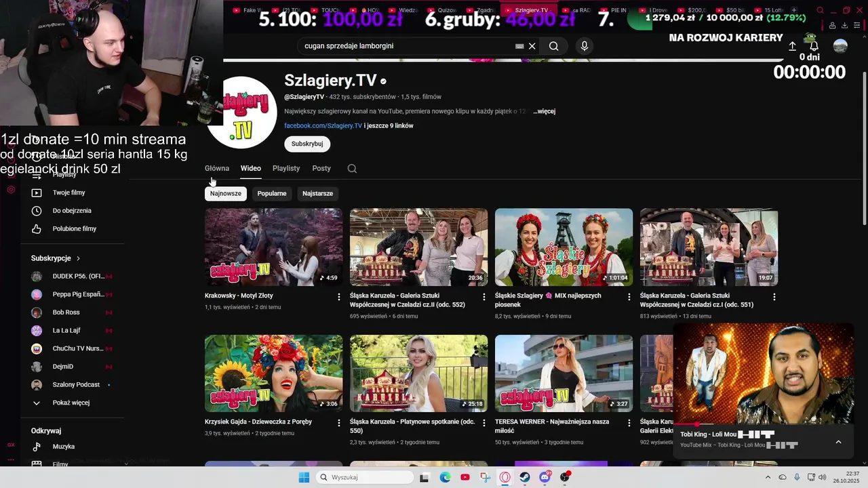The image size is (868, 488).
Task: Open Krzysiek Gajda - Dzieweczka z Poręby title
Action: 258,422
